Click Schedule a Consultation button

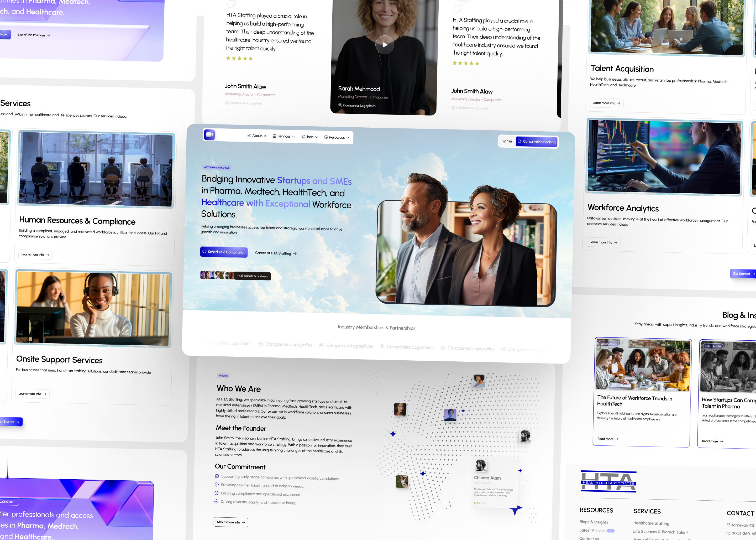pos(224,252)
